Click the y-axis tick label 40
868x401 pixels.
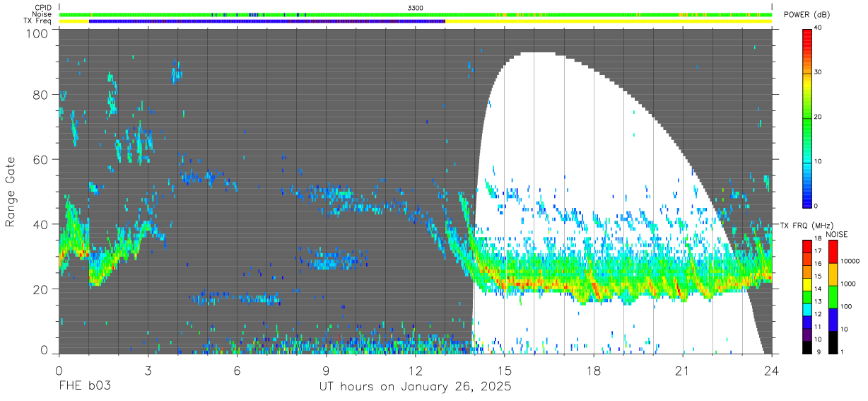pyautogui.click(x=41, y=224)
